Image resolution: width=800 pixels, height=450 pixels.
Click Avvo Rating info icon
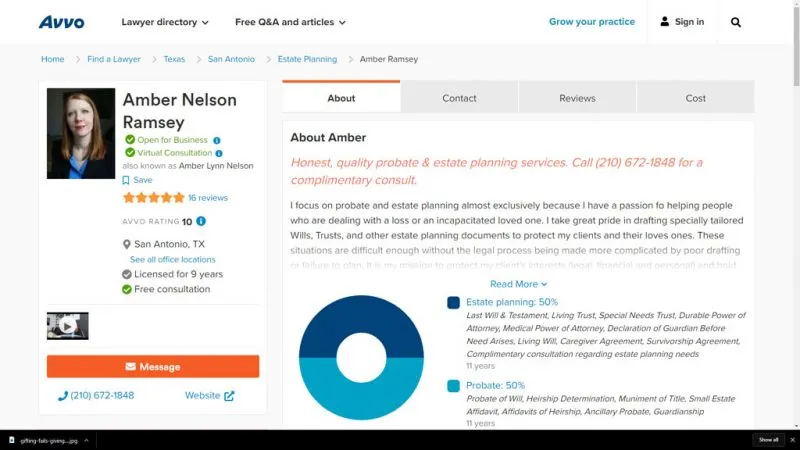click(x=201, y=221)
